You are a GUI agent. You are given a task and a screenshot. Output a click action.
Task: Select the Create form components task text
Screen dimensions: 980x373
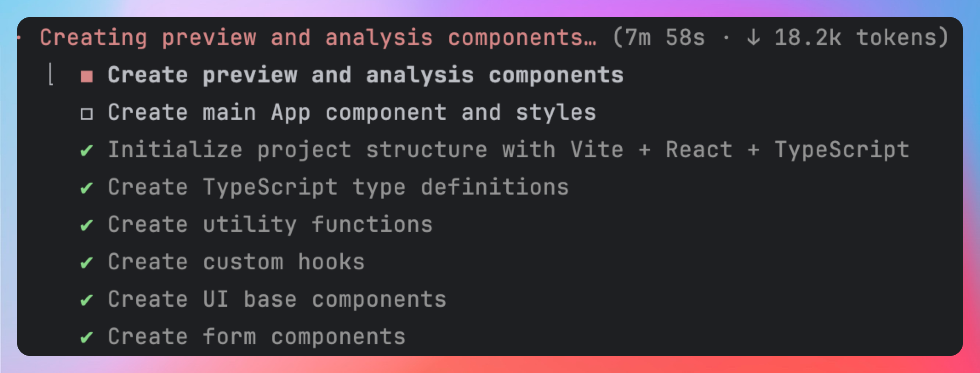(256, 337)
